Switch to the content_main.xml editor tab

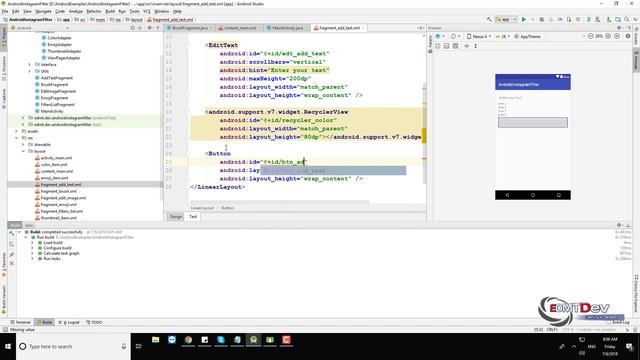point(240,28)
